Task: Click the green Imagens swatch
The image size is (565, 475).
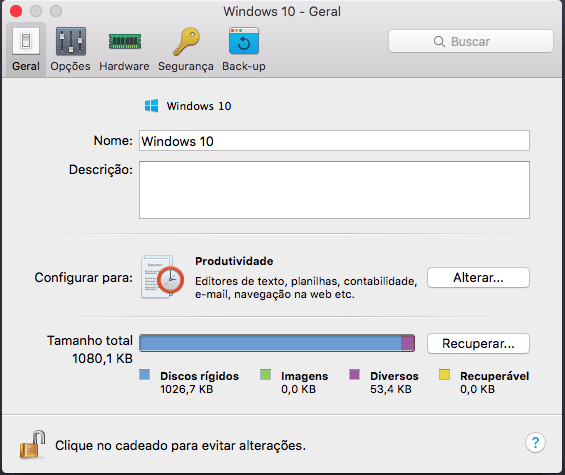Action: point(266,374)
